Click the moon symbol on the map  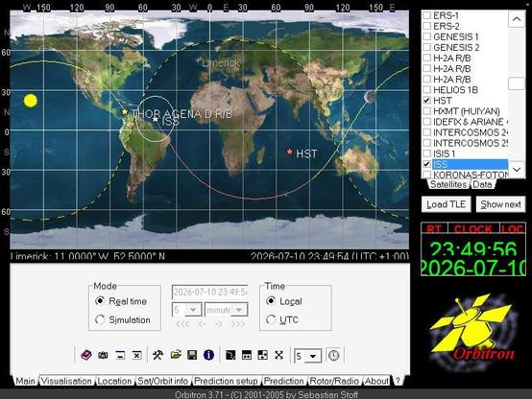coord(370,97)
